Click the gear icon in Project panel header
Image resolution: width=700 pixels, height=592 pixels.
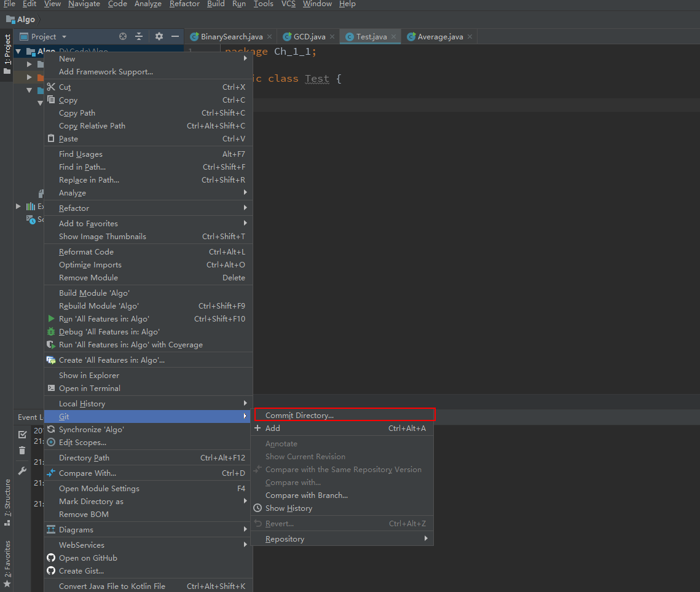[159, 37]
